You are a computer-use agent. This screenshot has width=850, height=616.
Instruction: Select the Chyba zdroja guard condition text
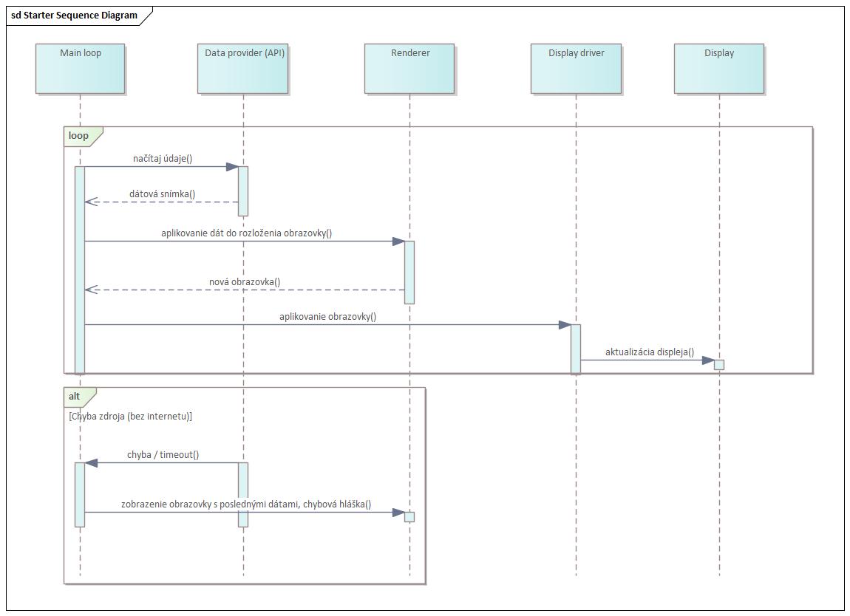click(x=130, y=417)
